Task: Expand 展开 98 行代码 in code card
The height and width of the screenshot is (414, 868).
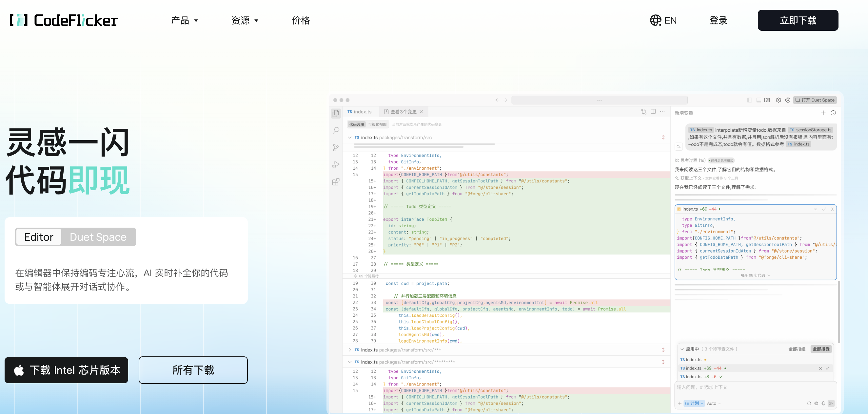Action: point(755,275)
